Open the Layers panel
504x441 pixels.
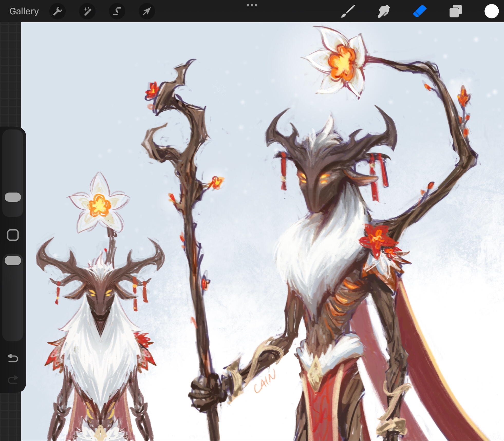pos(455,11)
